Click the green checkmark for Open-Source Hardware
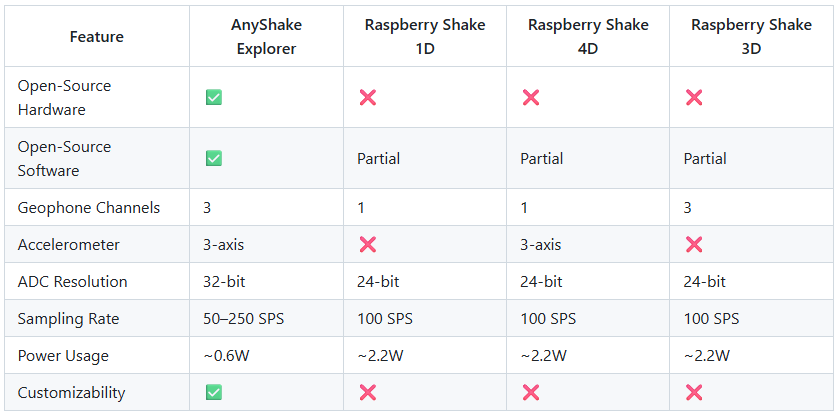 [x=213, y=97]
